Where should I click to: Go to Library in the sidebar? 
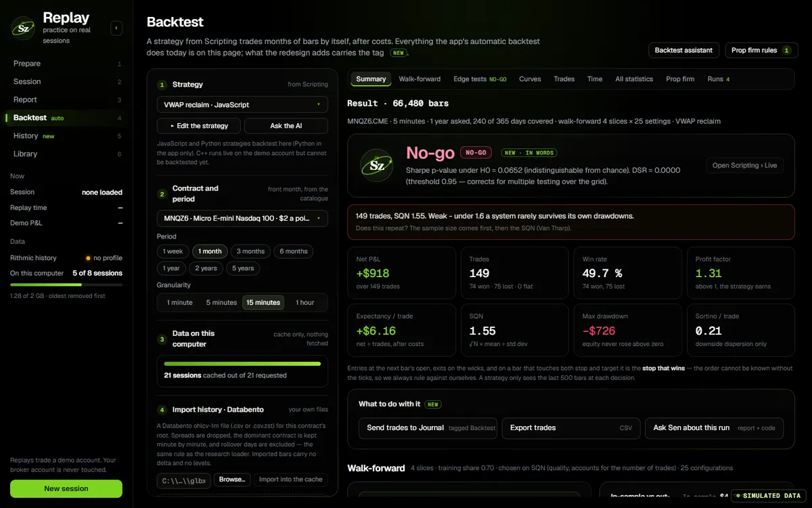pyautogui.click(x=66, y=154)
